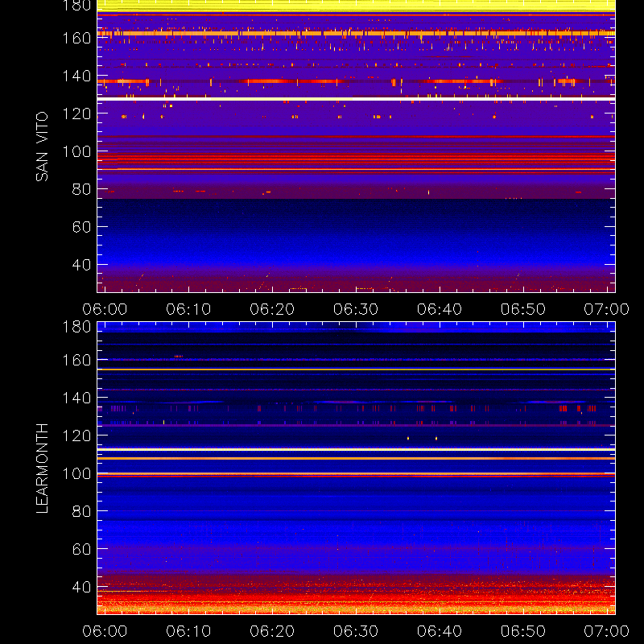Screen dimensions: 644x644
Task: Select the 160 frequency label on San Vito axis
Action: pyautogui.click(x=76, y=38)
